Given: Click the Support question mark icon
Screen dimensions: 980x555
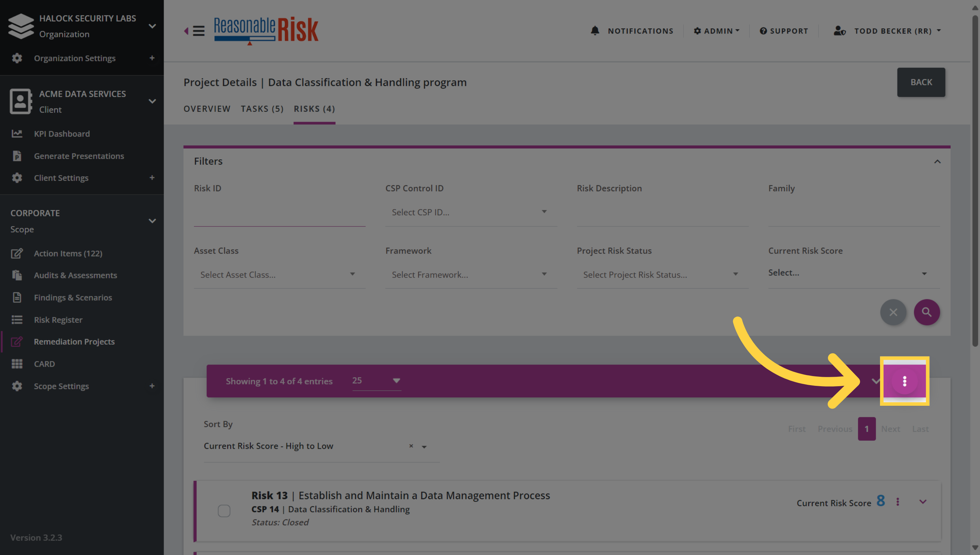Looking at the screenshot, I should pos(763,31).
